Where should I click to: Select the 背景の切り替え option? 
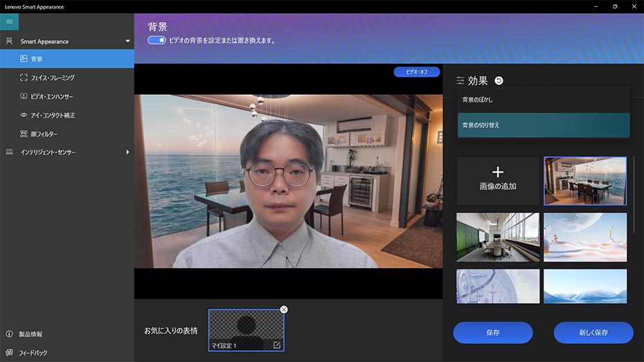tap(544, 125)
